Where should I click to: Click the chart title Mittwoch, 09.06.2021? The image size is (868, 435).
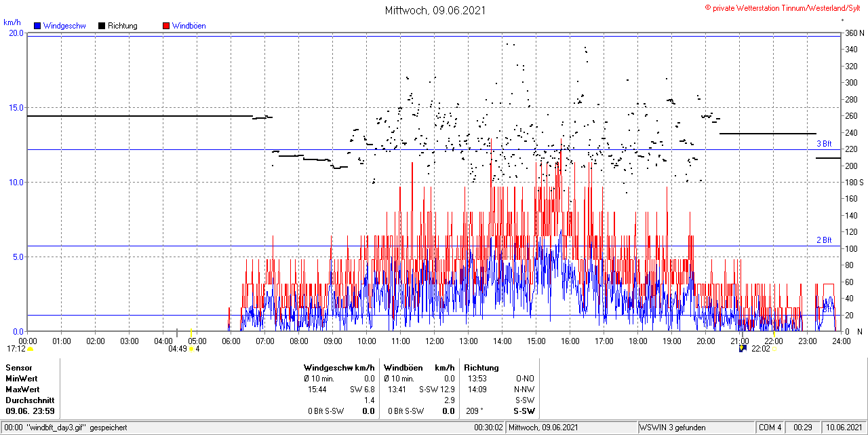coord(435,10)
